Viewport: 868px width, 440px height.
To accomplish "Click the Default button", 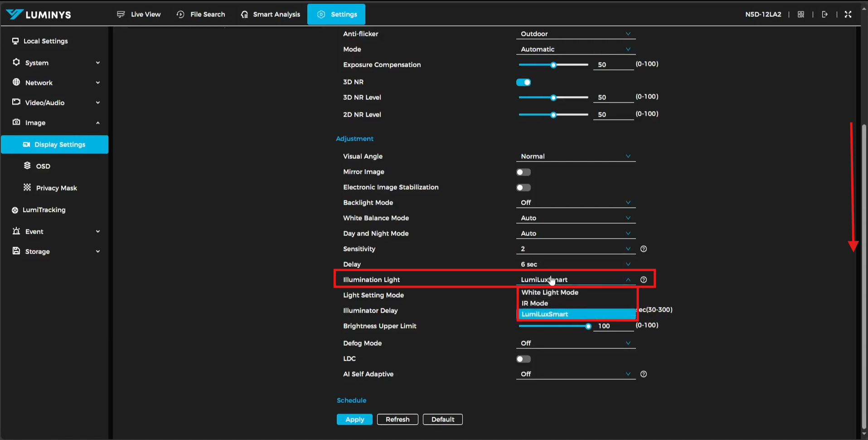I will [x=442, y=420].
